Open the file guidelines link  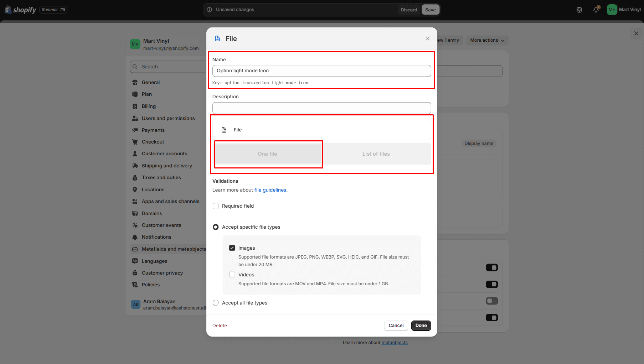270,190
